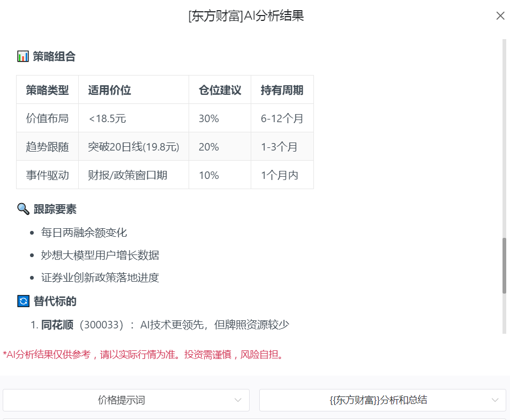Select the 30% position cell
The height and width of the screenshot is (420, 510).
coord(220,118)
